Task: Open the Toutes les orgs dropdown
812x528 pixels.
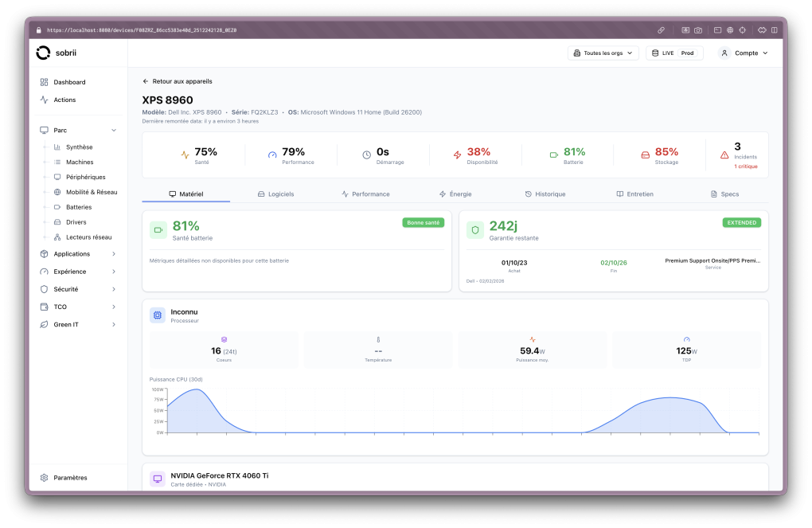Action: point(603,53)
